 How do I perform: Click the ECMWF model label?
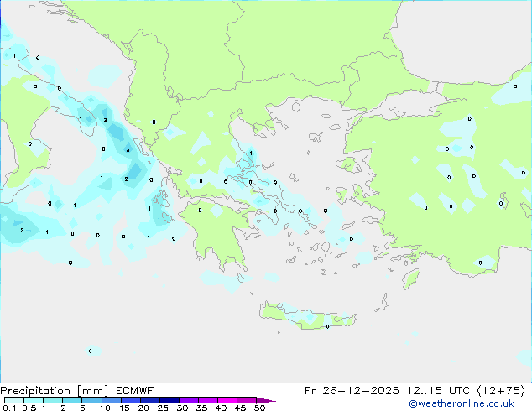tap(135, 391)
